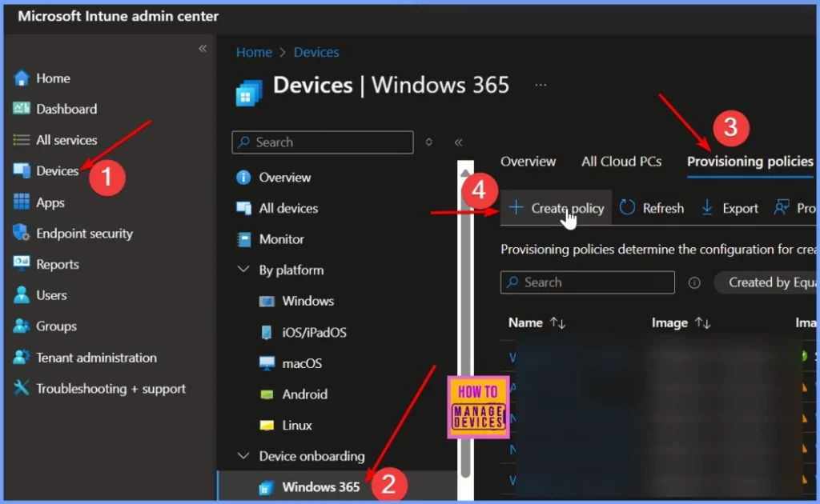820x504 pixels.
Task: Click the Home icon in left sidebar
Action: (x=22, y=78)
